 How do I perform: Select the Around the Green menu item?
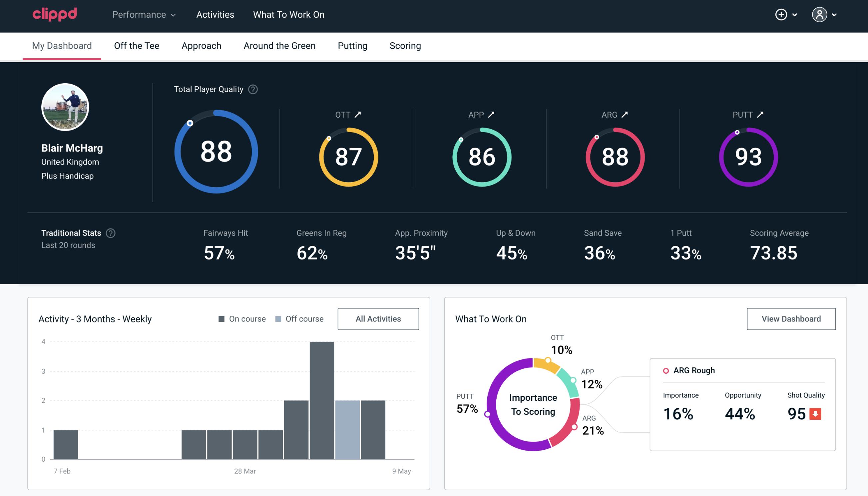tap(279, 45)
